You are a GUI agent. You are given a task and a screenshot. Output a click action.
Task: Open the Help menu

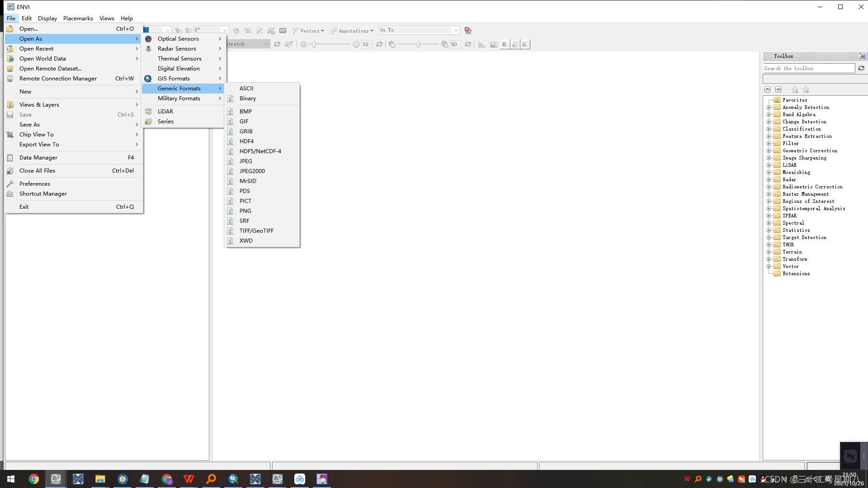click(127, 19)
